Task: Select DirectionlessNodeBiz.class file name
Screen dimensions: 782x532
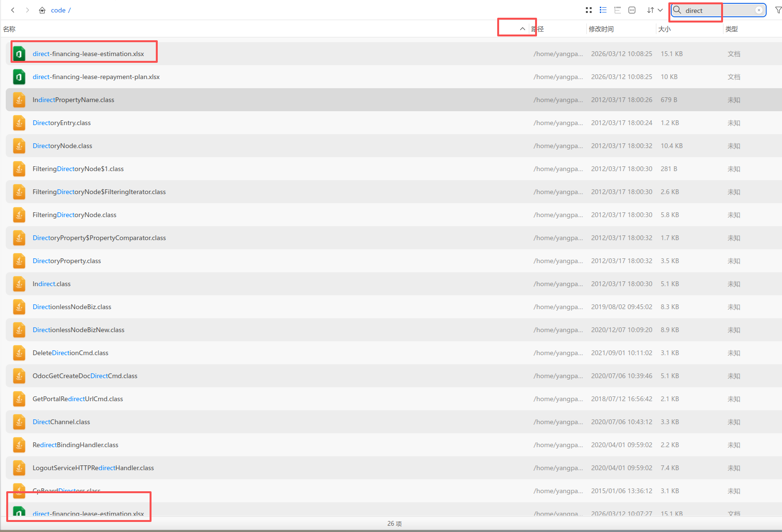Action: tap(72, 307)
